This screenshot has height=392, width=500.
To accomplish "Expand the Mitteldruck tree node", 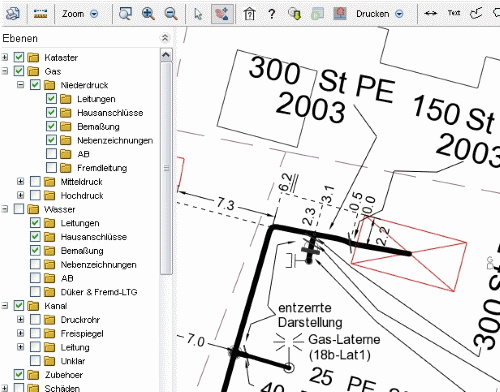I will coord(21,181).
